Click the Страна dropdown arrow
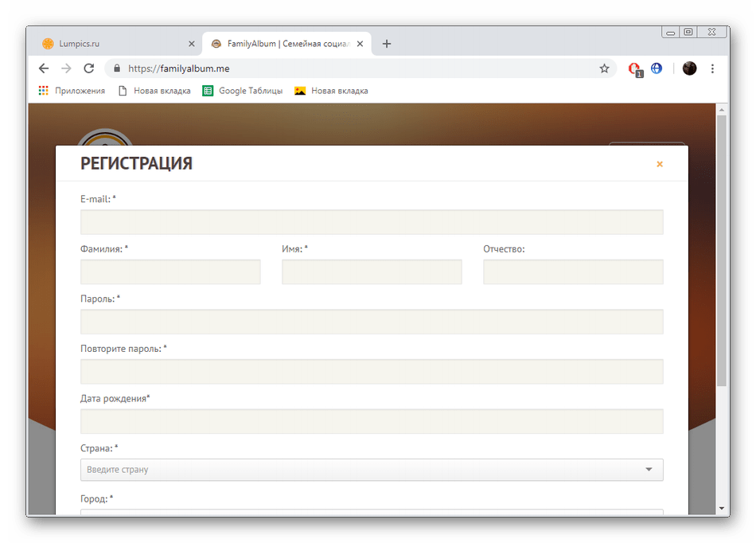This screenshot has width=756, height=543. coord(649,469)
